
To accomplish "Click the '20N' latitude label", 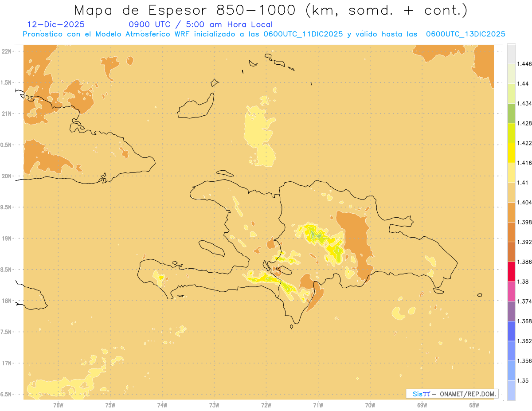I will click(x=7, y=176).
